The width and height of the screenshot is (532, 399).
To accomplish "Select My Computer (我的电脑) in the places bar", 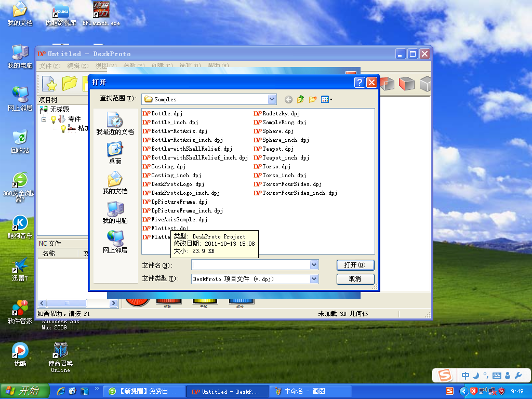I will pos(115,212).
